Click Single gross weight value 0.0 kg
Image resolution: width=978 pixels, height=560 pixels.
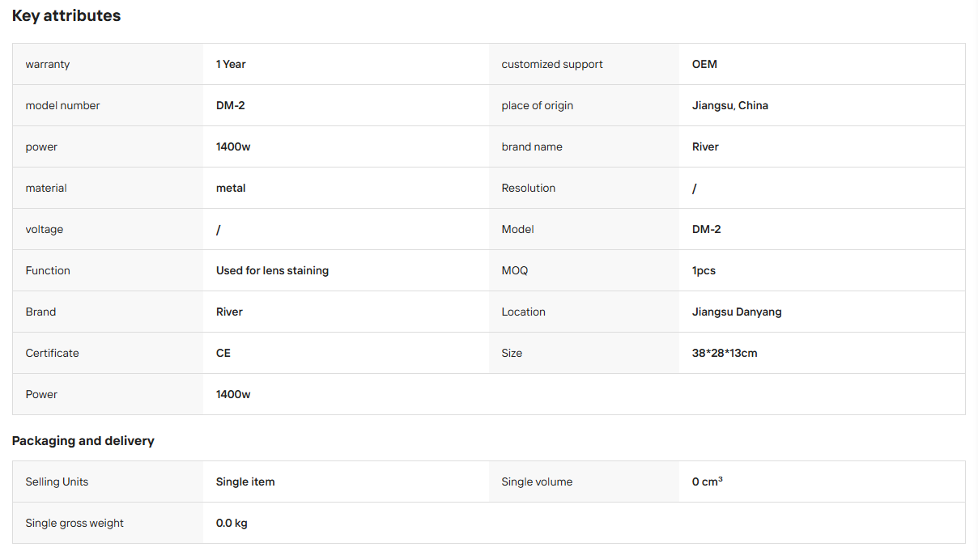coord(232,523)
